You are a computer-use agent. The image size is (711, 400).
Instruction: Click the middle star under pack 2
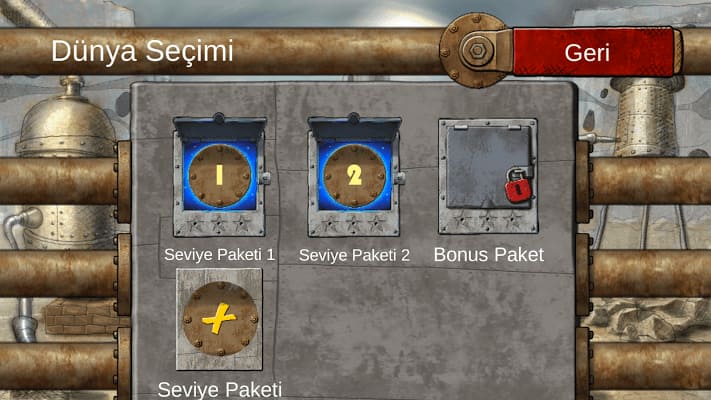pyautogui.click(x=353, y=224)
